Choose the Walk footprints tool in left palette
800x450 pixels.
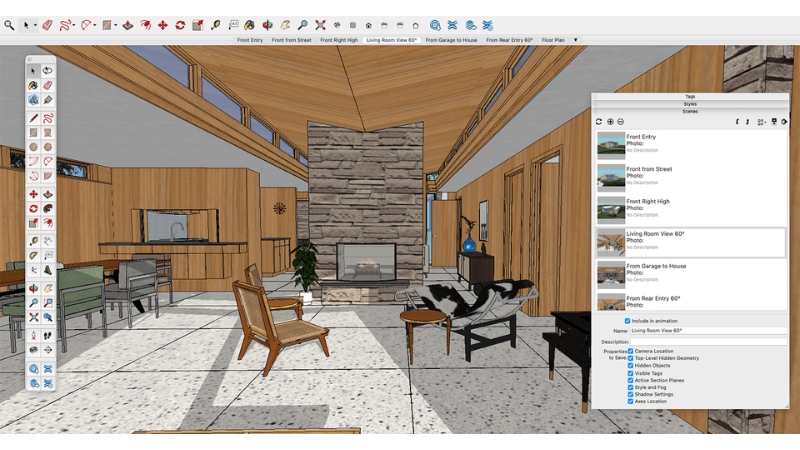coord(47,336)
